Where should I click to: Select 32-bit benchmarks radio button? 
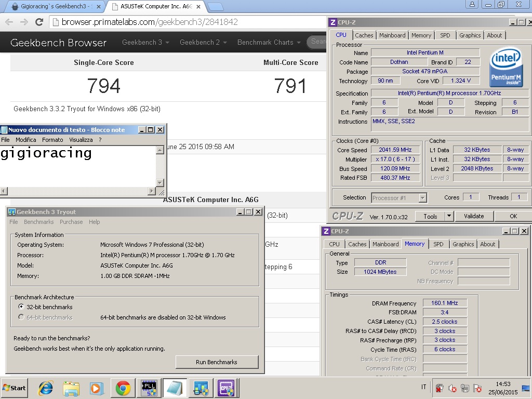pos(21,307)
